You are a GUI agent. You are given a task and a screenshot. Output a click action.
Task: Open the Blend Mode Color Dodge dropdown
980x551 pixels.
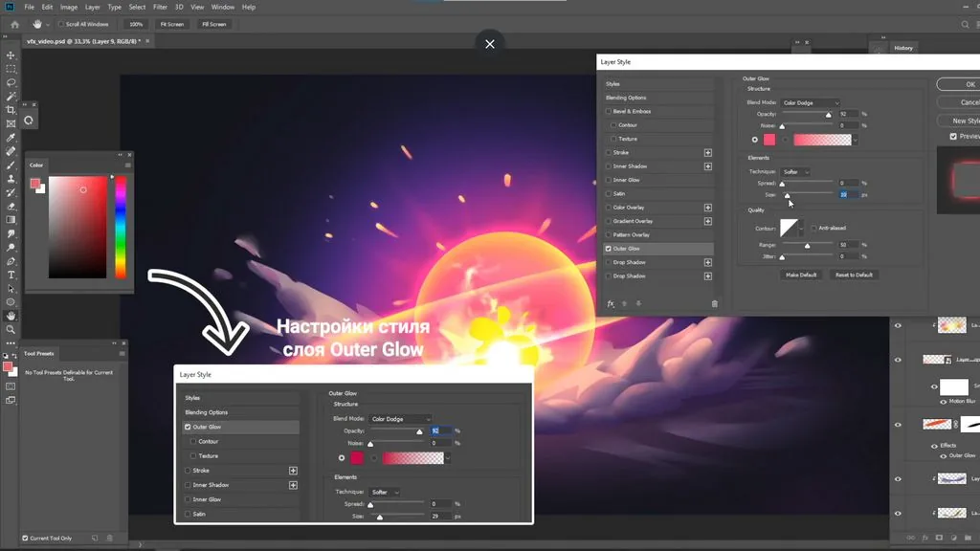tap(810, 102)
